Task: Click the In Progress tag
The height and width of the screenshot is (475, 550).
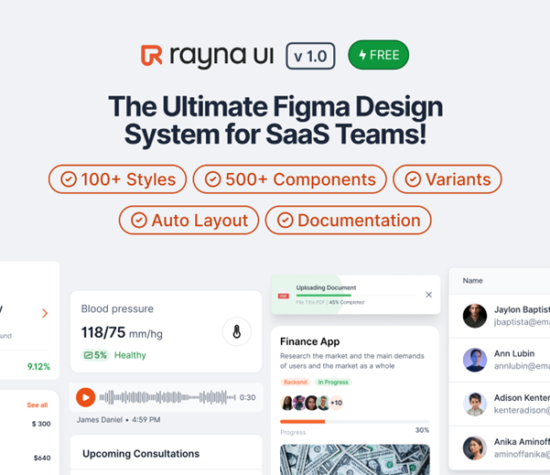Action: pyautogui.click(x=333, y=382)
